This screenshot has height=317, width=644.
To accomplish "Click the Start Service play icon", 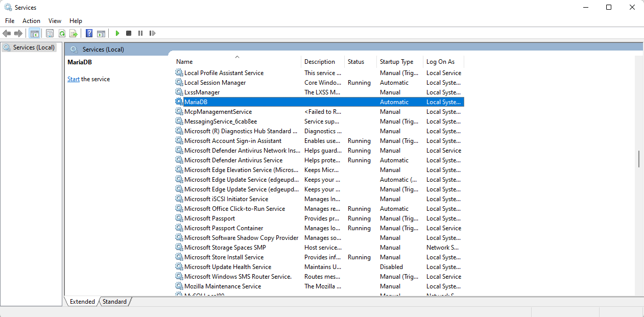I will coord(117,33).
